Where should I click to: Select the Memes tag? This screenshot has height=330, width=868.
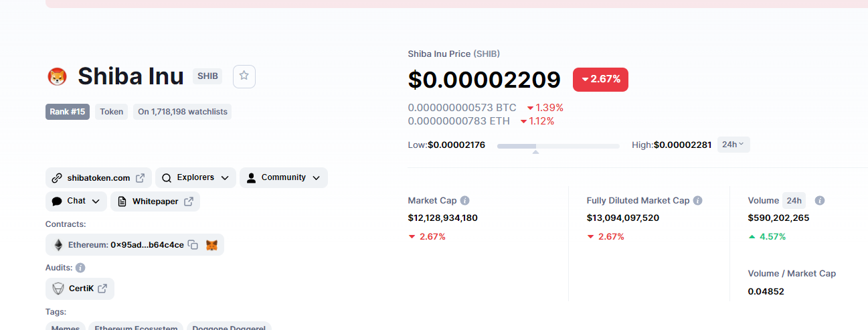[x=66, y=327]
